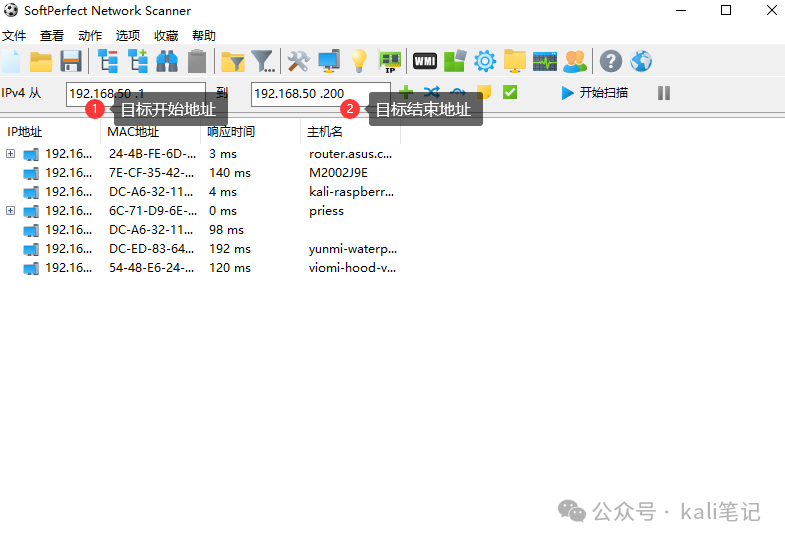Open the 动作 menu
785x542 pixels.
tap(90, 36)
